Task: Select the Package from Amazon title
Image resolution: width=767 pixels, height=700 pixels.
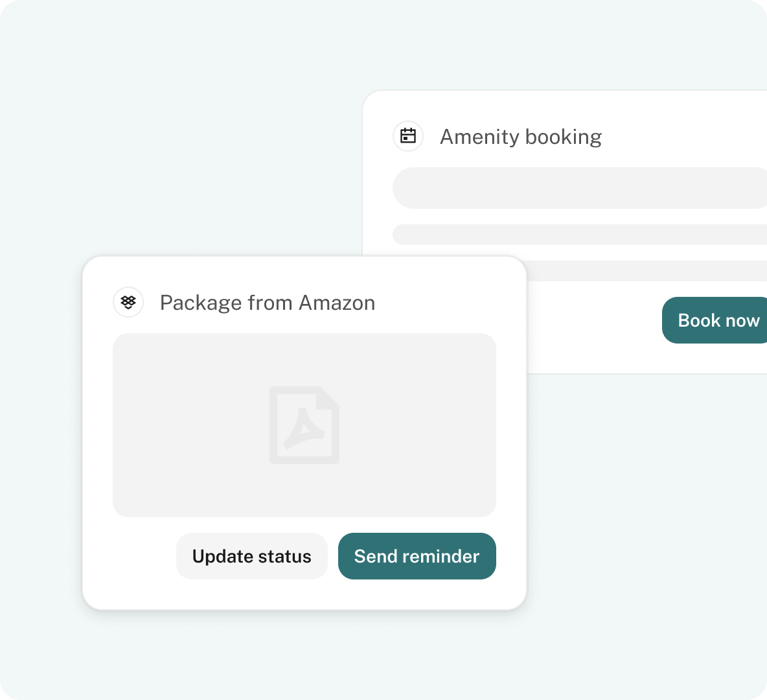Action: coord(268,303)
